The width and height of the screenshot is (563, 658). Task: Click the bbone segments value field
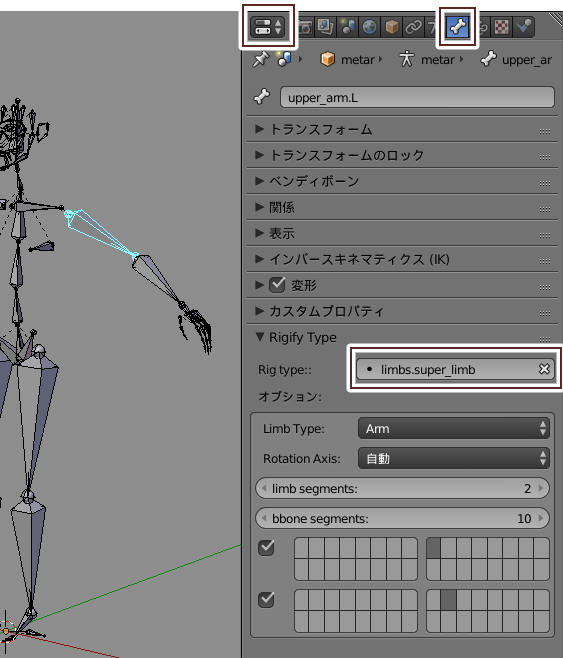(x=402, y=518)
